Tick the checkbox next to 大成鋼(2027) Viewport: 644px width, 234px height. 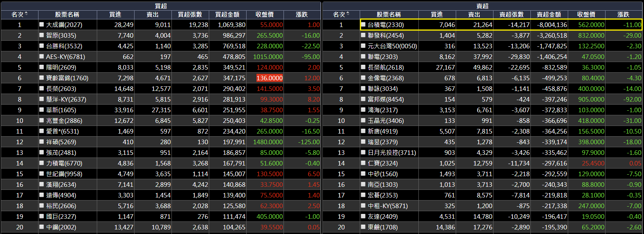[x=42, y=24]
